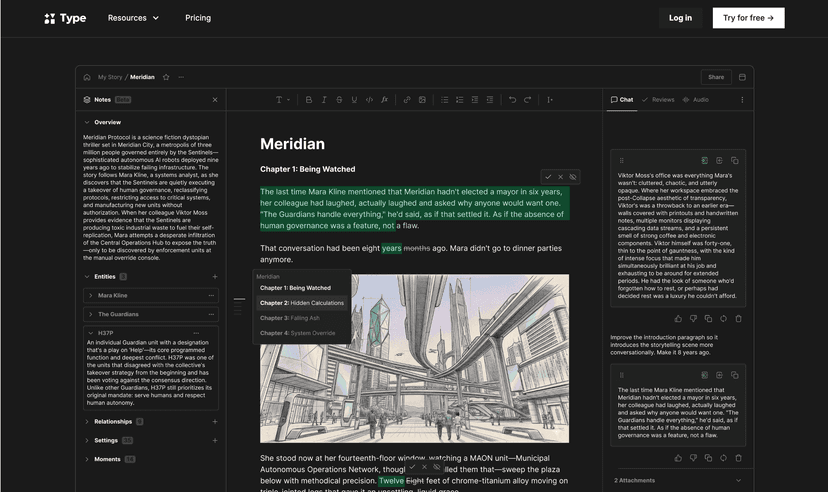This screenshot has width=828, height=492.
Task: Insert an image using the toolbar icon
Action: coord(422,100)
